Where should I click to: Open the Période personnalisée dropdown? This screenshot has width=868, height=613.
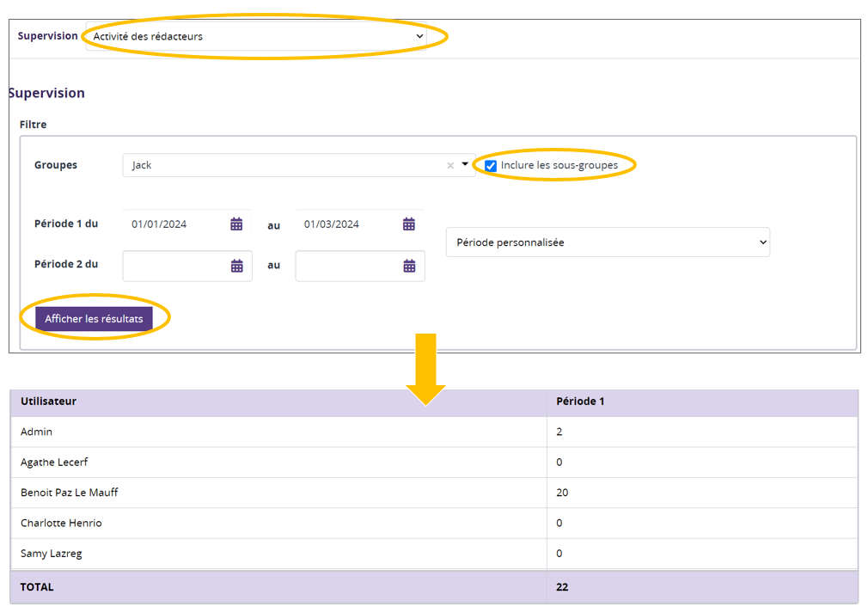click(x=608, y=242)
